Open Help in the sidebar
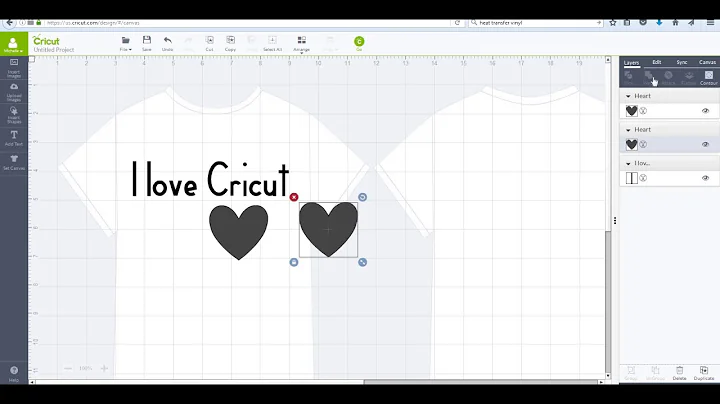 [x=14, y=374]
